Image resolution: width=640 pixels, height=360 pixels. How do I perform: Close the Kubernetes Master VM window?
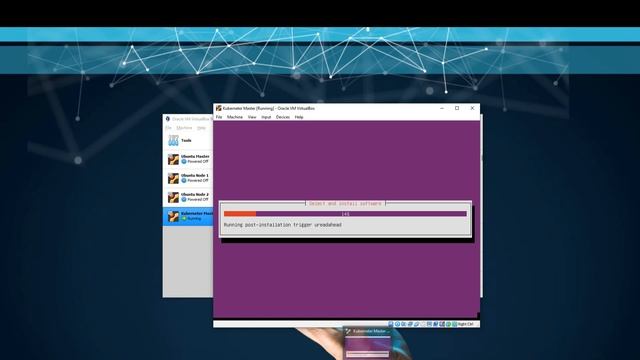point(472,108)
